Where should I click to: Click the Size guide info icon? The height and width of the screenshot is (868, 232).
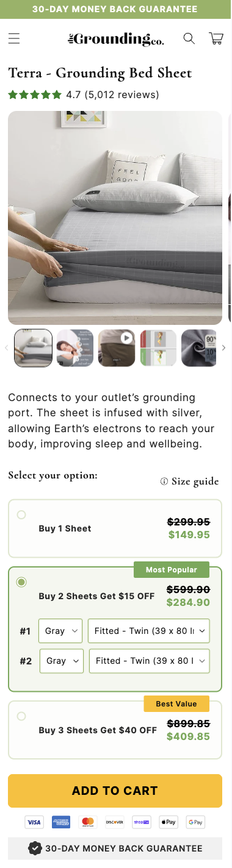pyautogui.click(x=164, y=482)
